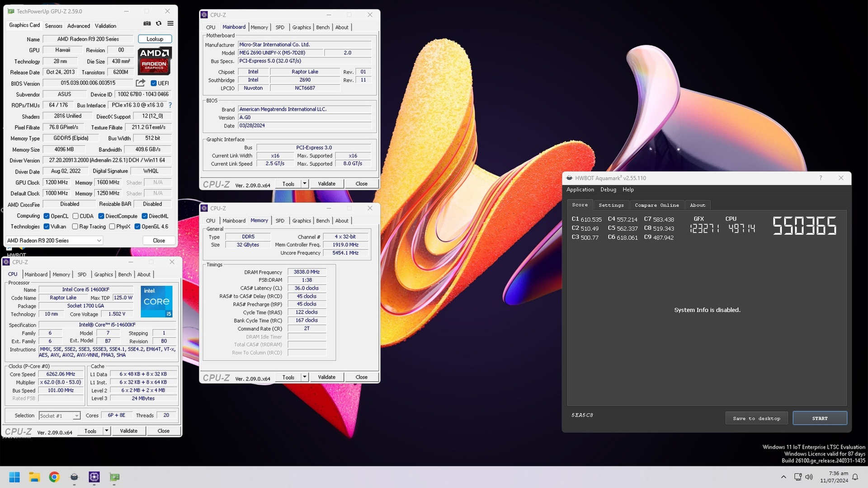Open the AMD Radeon R9 200 Series GPU dropdown
868x488 pixels.
(54, 240)
